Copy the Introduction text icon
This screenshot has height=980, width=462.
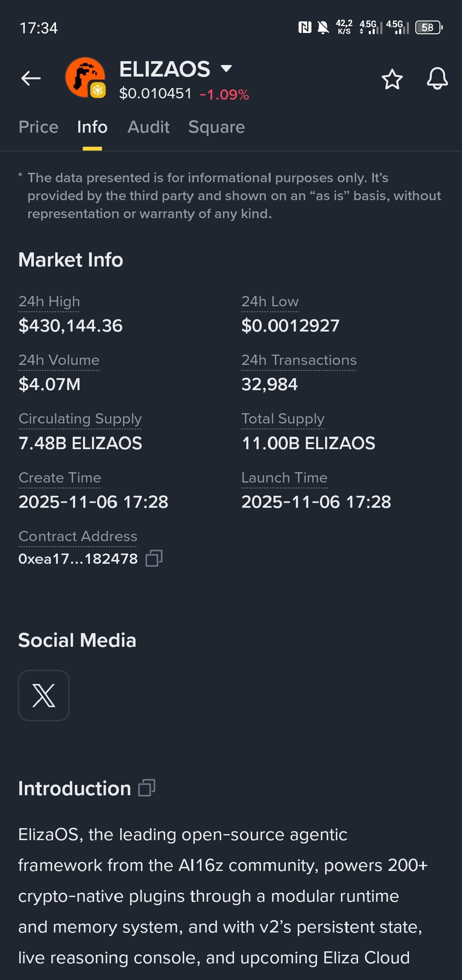tap(147, 788)
